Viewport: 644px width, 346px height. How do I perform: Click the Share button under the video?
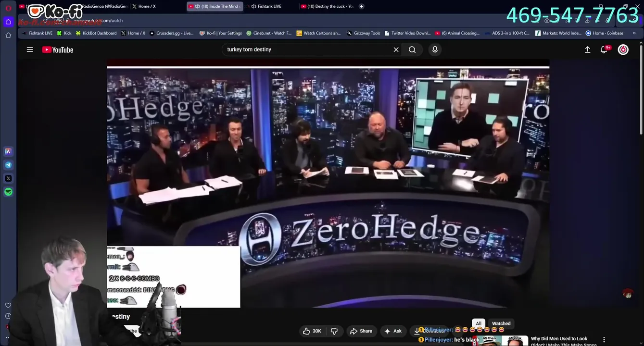361,331
